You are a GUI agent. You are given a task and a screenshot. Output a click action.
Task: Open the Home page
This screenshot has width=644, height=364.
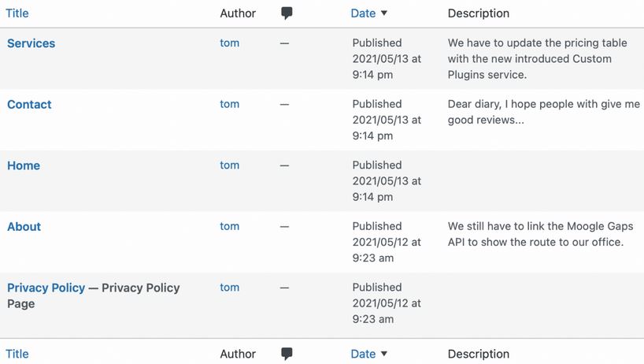(x=24, y=165)
